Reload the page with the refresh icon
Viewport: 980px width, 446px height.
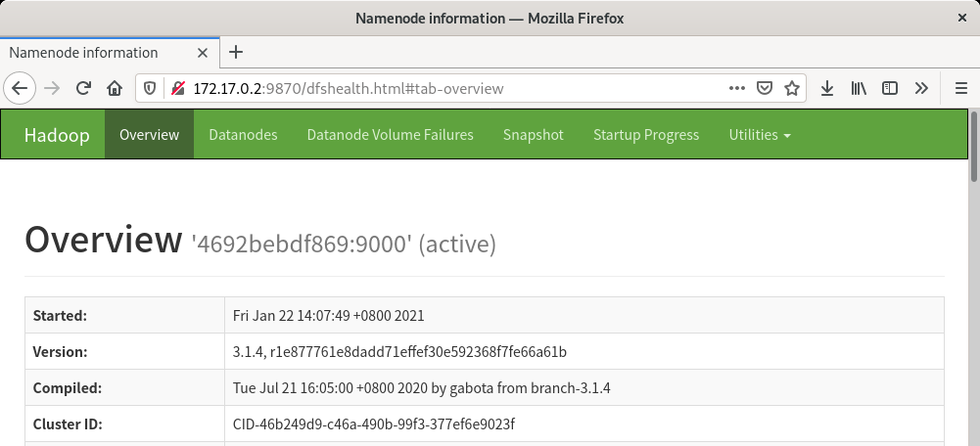(84, 88)
